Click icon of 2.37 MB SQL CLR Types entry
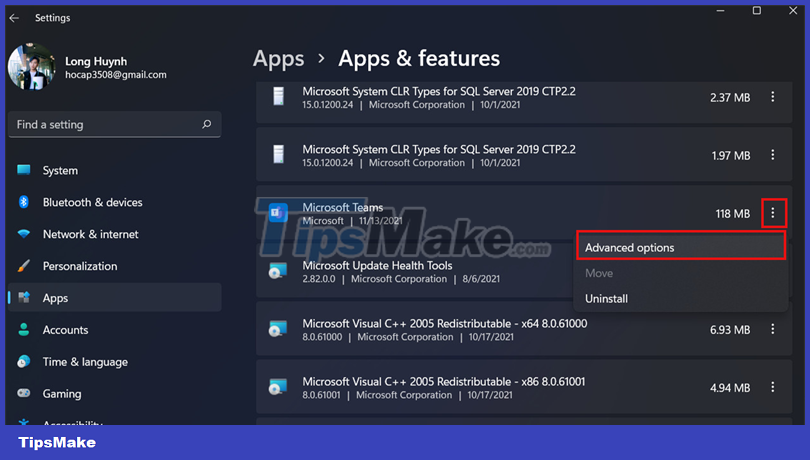 pyautogui.click(x=278, y=97)
